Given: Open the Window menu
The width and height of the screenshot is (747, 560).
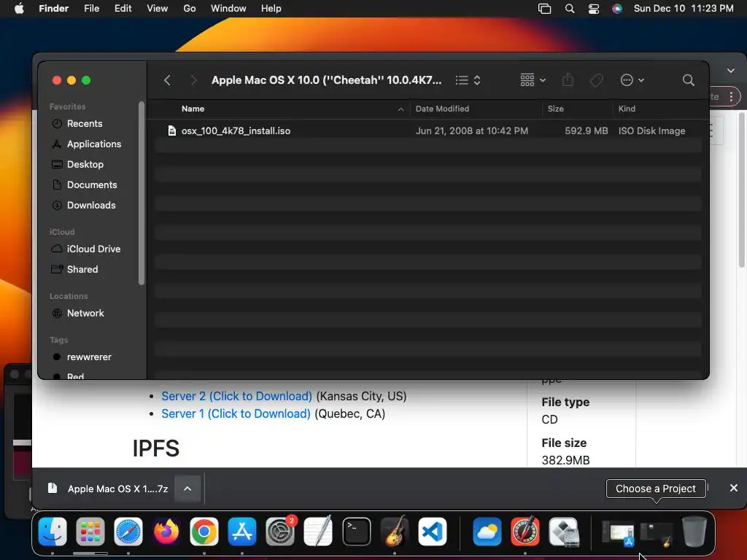Looking at the screenshot, I should (228, 8).
